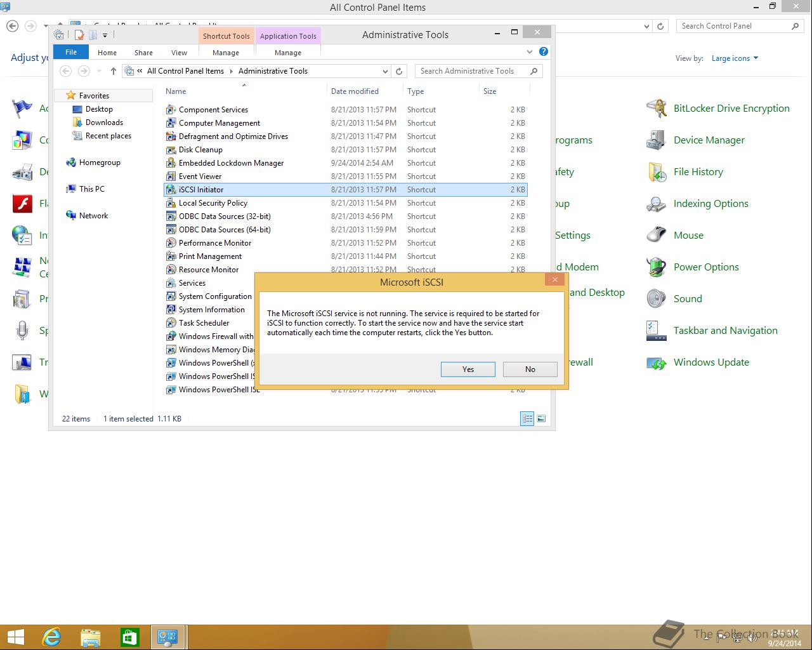
Task: Click No in the Microsoft iSCSI dialog
Action: [530, 369]
